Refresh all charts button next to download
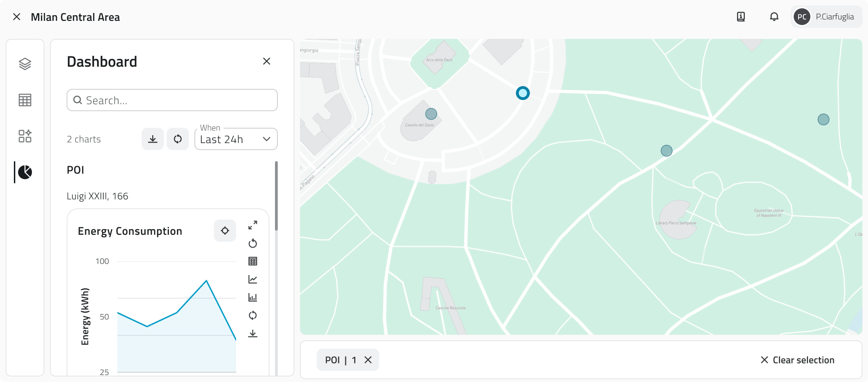This screenshot has height=382, width=868. 178,139
